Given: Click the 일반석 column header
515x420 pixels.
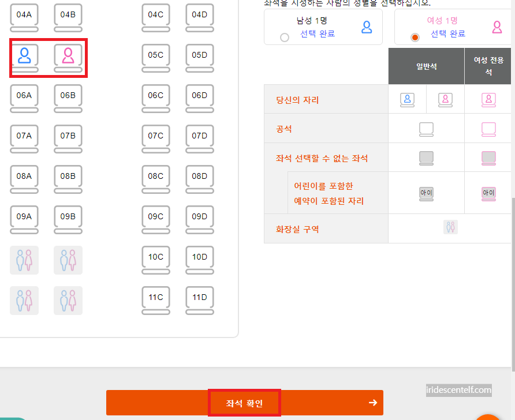Looking at the screenshot, I should click(x=426, y=66).
